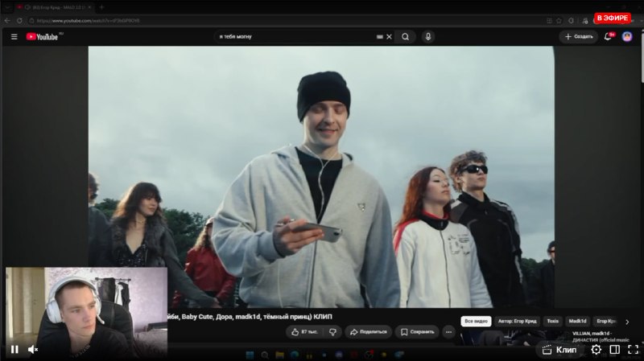The height and width of the screenshot is (361, 644).
Task: Open the account avatar menu
Action: click(627, 36)
